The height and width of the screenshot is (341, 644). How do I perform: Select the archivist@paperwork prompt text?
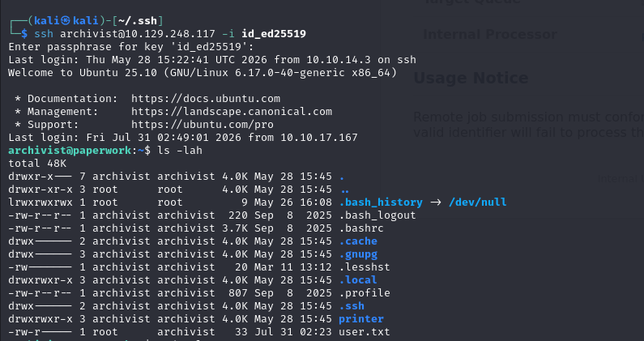point(70,151)
